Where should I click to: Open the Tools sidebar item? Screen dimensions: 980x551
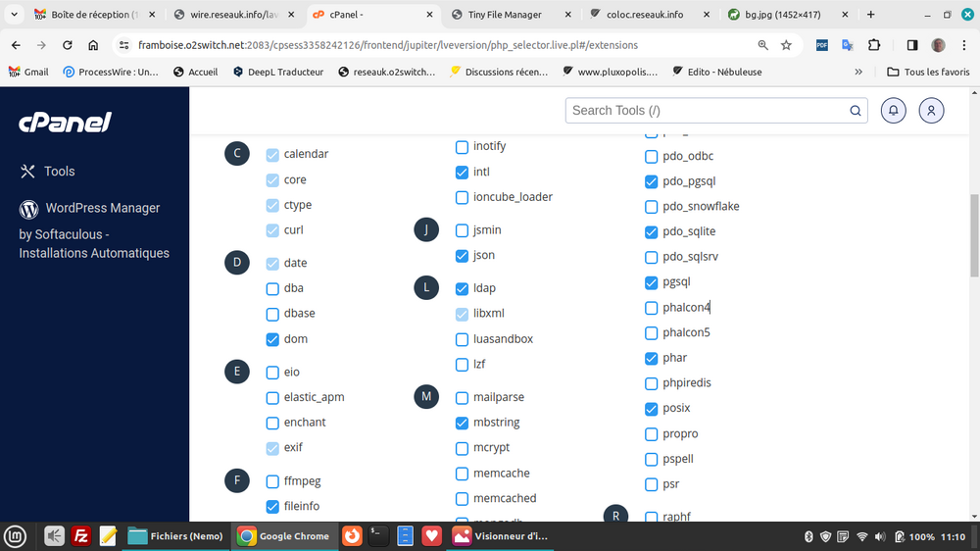click(x=47, y=172)
